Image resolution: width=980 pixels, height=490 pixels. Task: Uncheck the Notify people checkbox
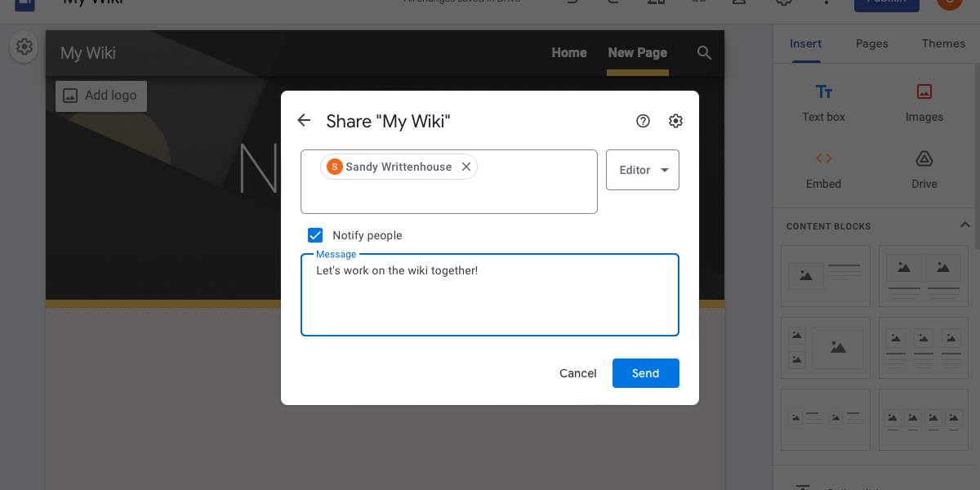[315, 235]
